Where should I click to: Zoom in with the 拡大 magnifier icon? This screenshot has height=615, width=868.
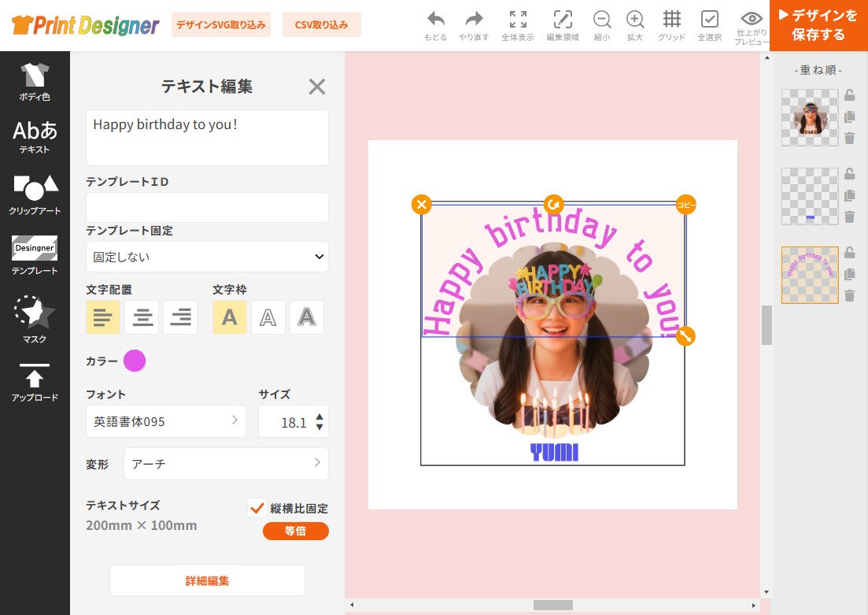coord(635,20)
